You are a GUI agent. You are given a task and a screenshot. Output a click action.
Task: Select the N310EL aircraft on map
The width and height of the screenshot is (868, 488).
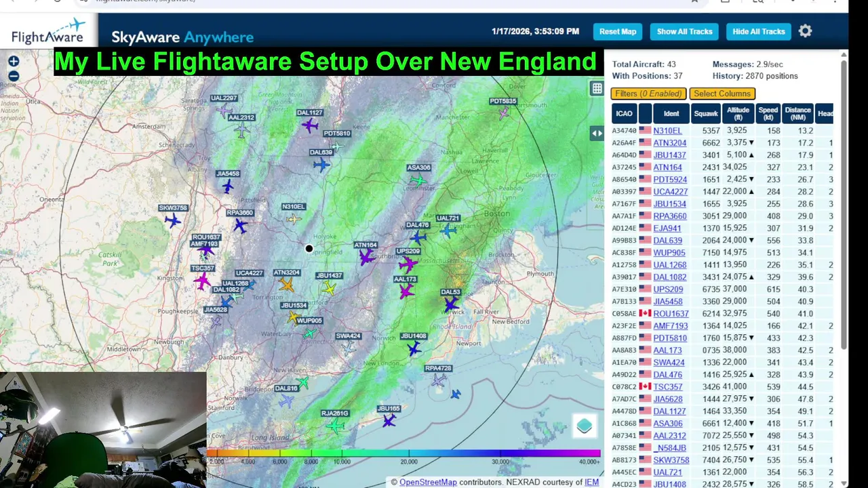pos(294,219)
